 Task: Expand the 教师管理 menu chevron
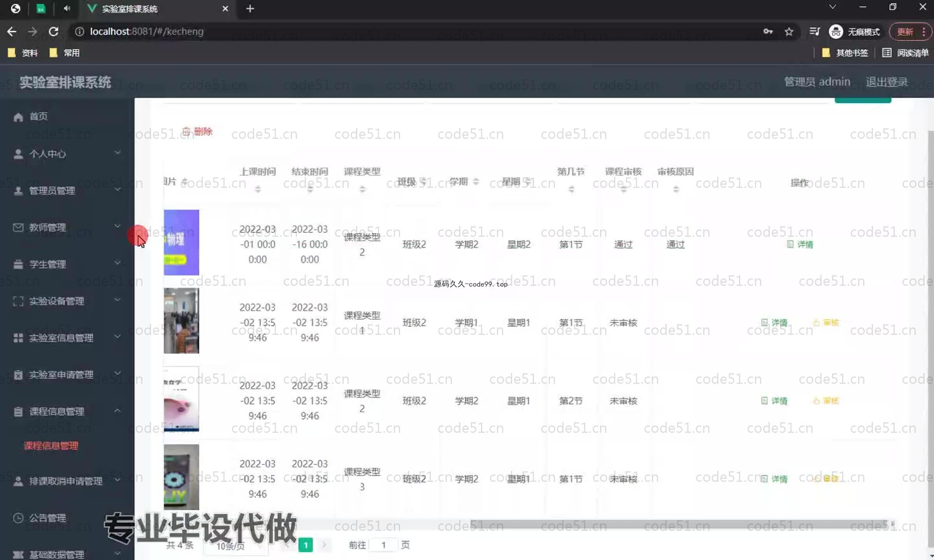pos(118,226)
